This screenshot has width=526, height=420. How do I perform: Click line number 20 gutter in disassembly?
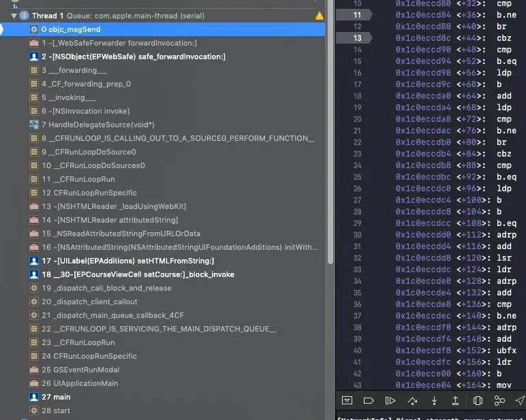357,119
